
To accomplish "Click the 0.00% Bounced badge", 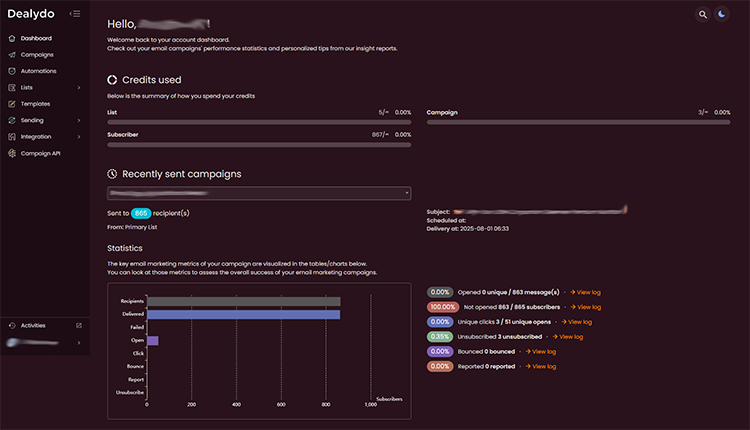I will point(440,352).
